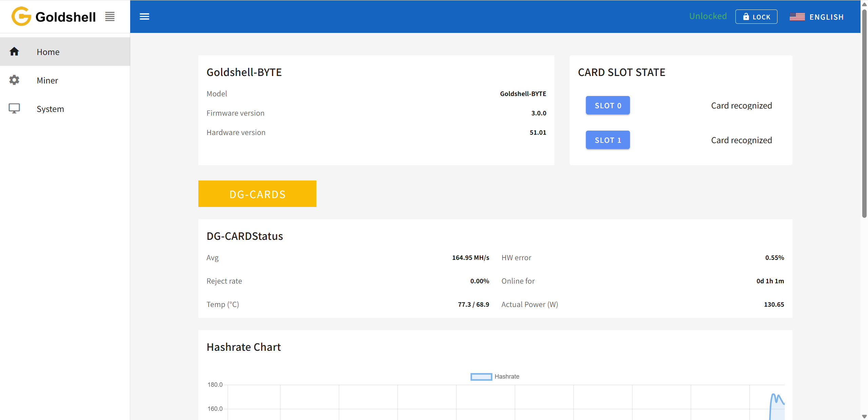Open the Home menu item
Viewport: 868px width, 420px height.
(x=65, y=52)
